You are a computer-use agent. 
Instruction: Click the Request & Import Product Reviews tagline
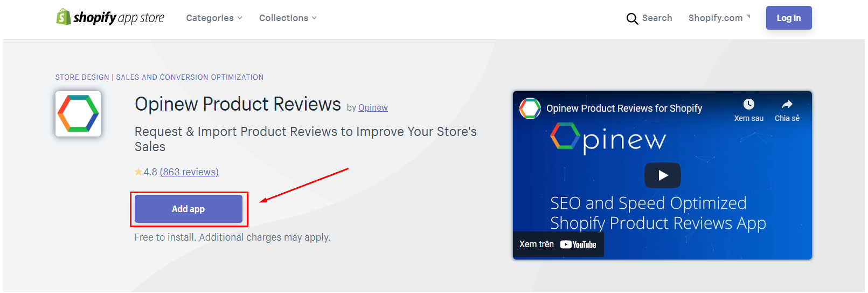305,139
